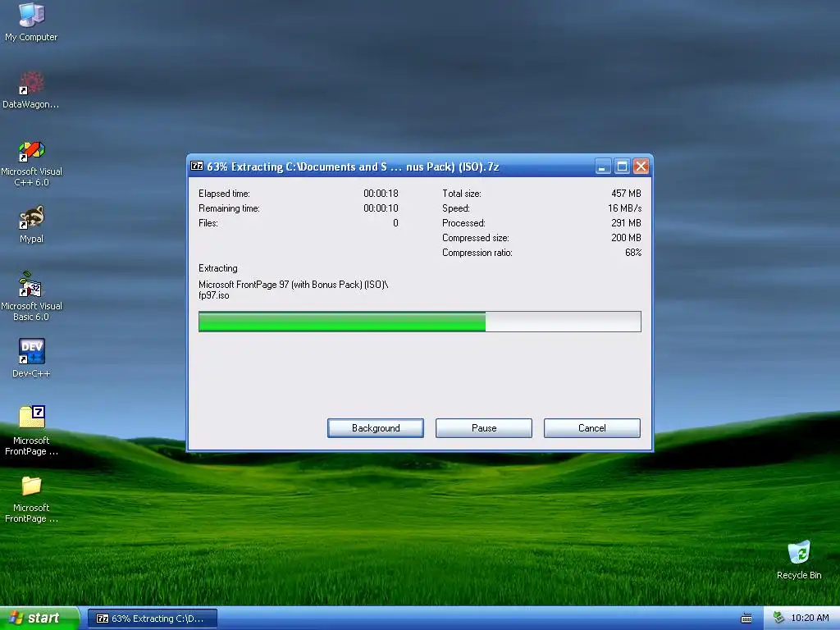Image resolution: width=840 pixels, height=630 pixels.
Task: Select 63% Extracting taskbar button
Action: point(152,619)
